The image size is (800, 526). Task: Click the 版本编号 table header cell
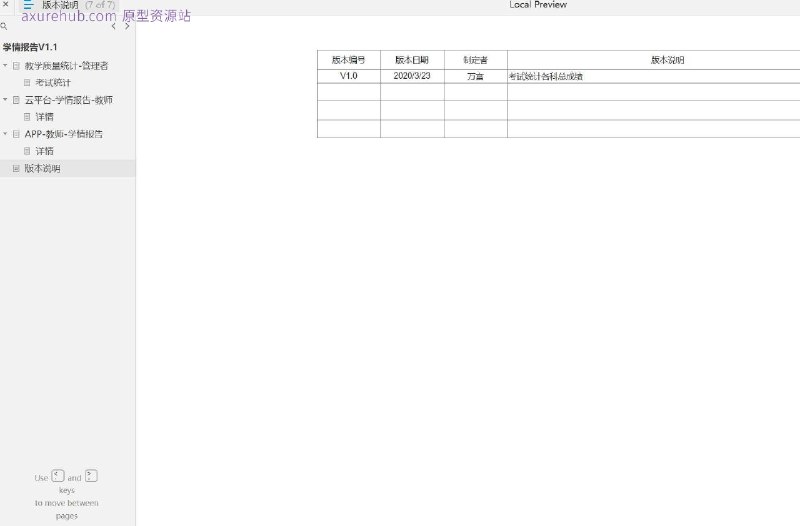[348, 60]
